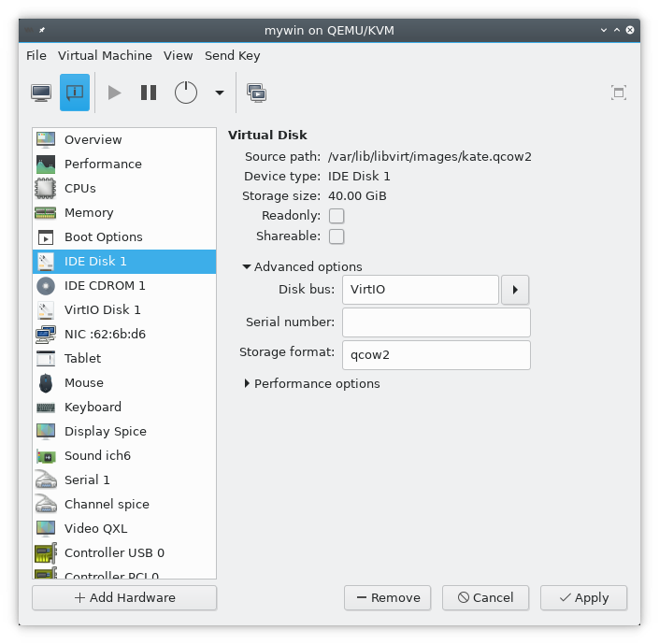Viewport: 659px width, 644px height.
Task: Open the manage snapshots view
Action: pos(256,93)
